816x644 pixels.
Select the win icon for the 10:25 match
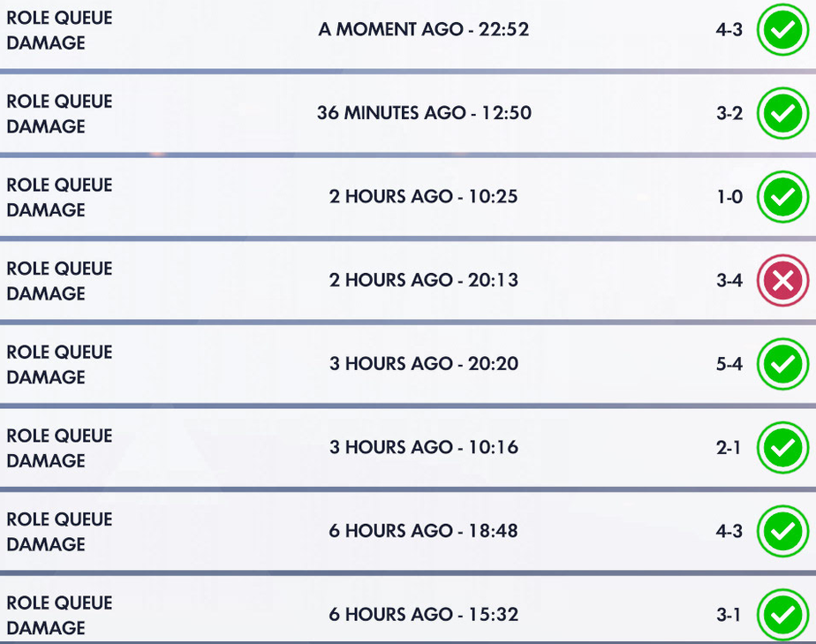point(782,197)
